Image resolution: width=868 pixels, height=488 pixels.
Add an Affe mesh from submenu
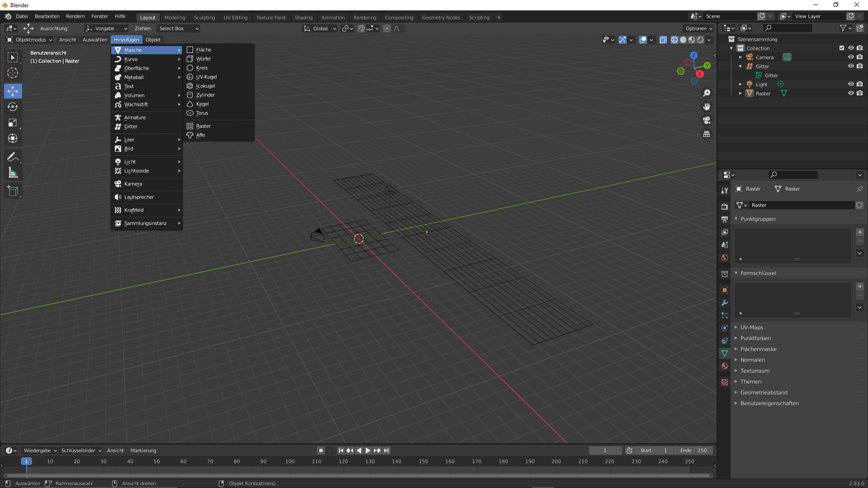point(200,135)
